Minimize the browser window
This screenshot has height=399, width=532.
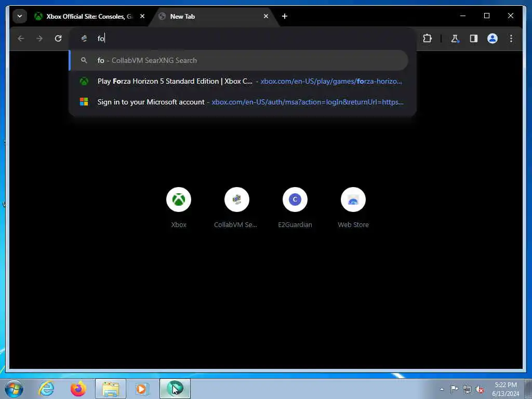(463, 16)
